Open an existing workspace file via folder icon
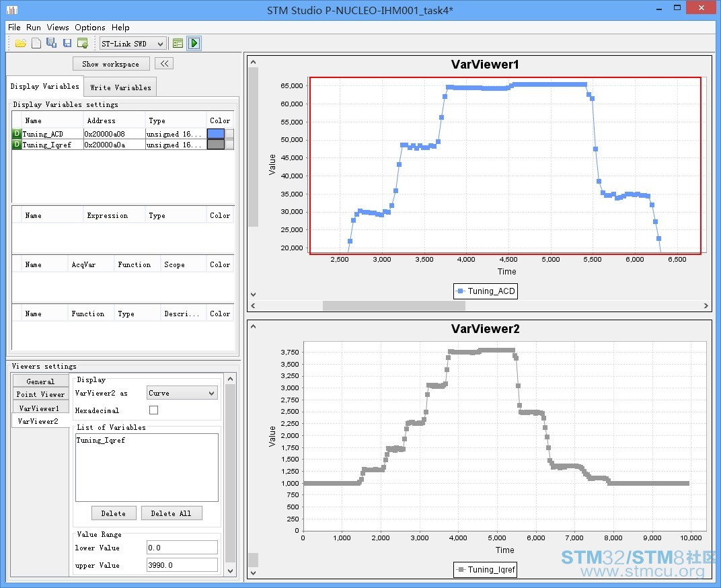Image resolution: width=721 pixels, height=588 pixels. (20, 43)
